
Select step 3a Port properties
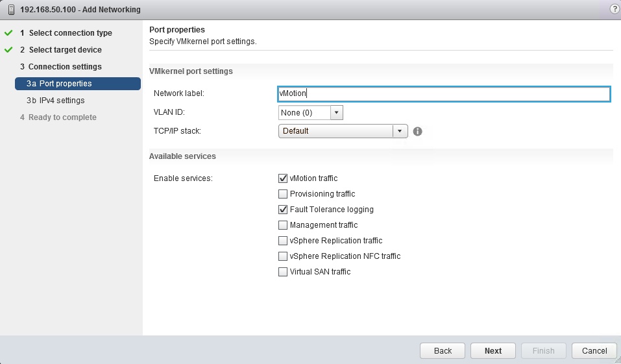(65, 84)
